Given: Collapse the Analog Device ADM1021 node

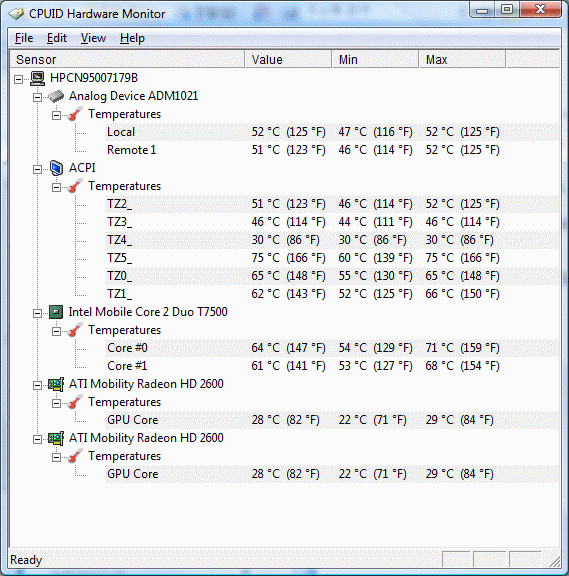Looking at the screenshot, I should (37, 97).
